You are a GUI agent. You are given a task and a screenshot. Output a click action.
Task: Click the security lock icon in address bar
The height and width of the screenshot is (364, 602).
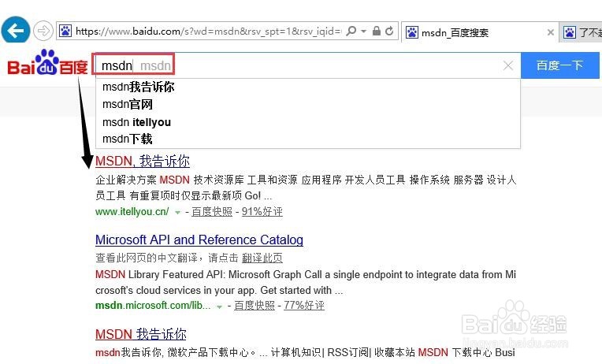coord(377,31)
